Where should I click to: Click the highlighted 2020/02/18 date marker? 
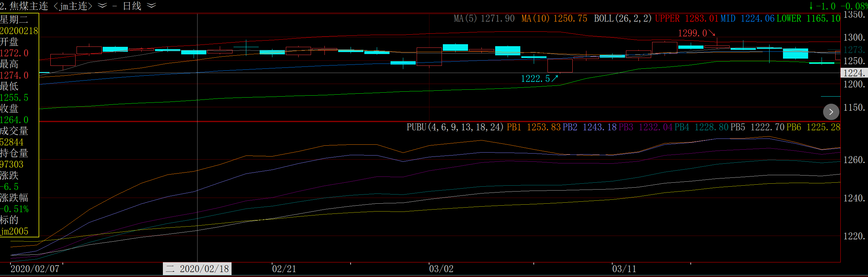point(197,269)
